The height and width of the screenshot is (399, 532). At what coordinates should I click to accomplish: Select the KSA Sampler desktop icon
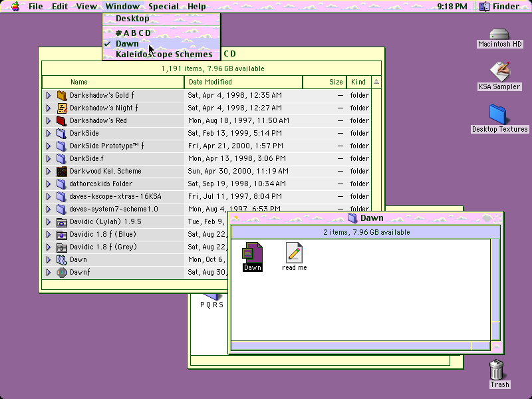(499, 72)
